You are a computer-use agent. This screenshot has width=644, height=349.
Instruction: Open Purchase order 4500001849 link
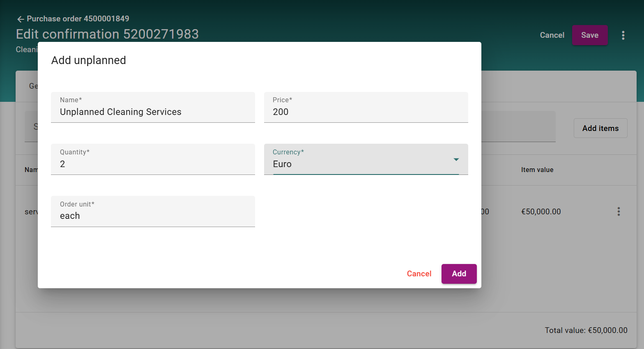(x=78, y=19)
